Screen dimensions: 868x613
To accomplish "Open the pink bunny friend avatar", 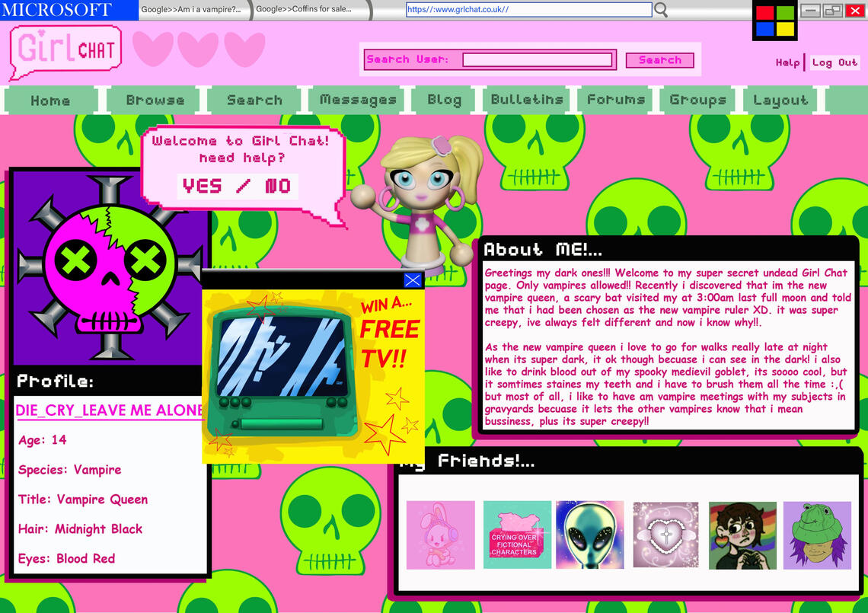I will tap(440, 535).
